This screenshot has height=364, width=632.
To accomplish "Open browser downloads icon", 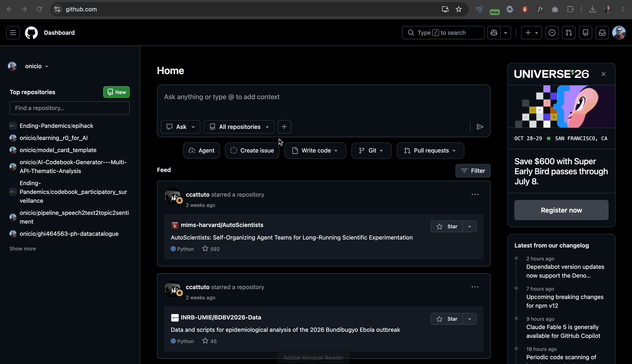I will [592, 9].
